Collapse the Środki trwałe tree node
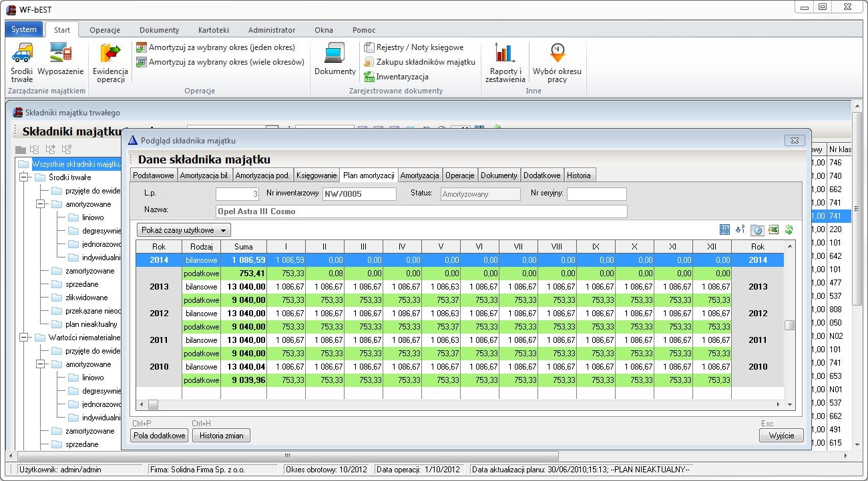This screenshot has height=481, width=868. (x=25, y=177)
